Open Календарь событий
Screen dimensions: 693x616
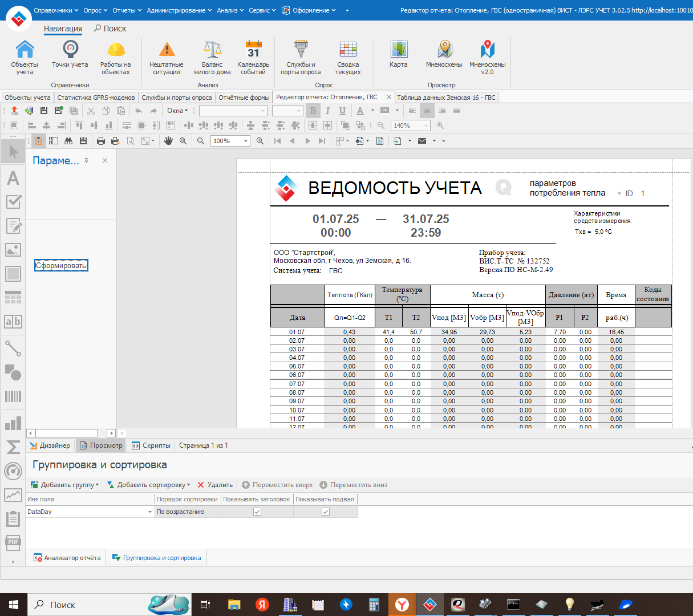click(253, 57)
